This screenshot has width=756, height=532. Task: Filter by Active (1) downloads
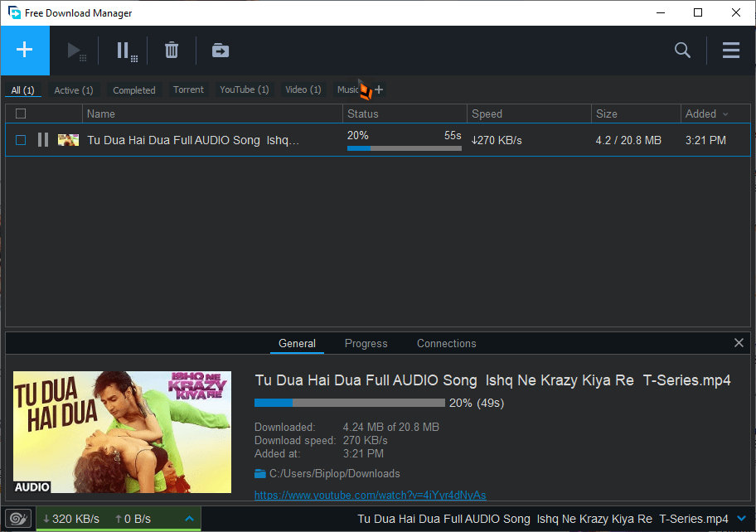[x=74, y=90]
